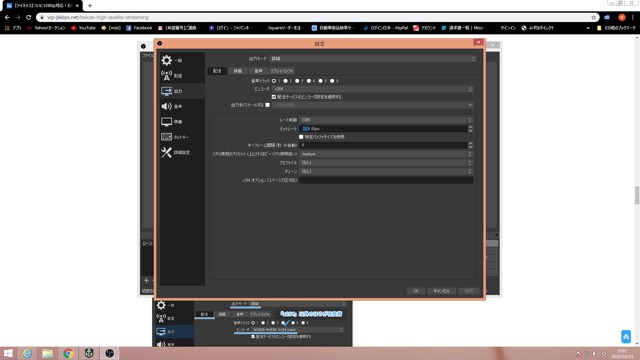Launch OBS Studio from the taskbar
640x360 pixels.
click(109, 353)
